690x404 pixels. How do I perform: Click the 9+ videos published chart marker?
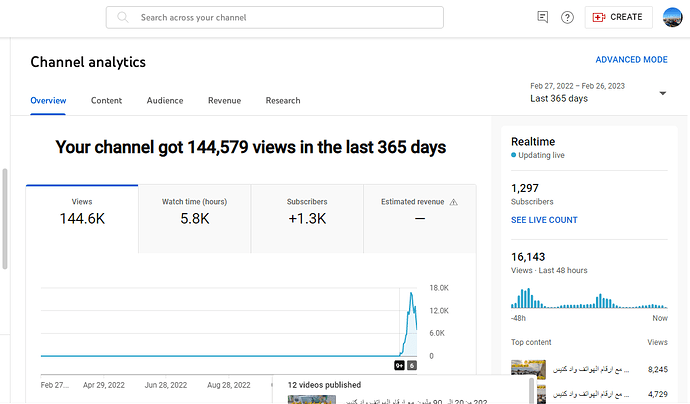pos(399,365)
